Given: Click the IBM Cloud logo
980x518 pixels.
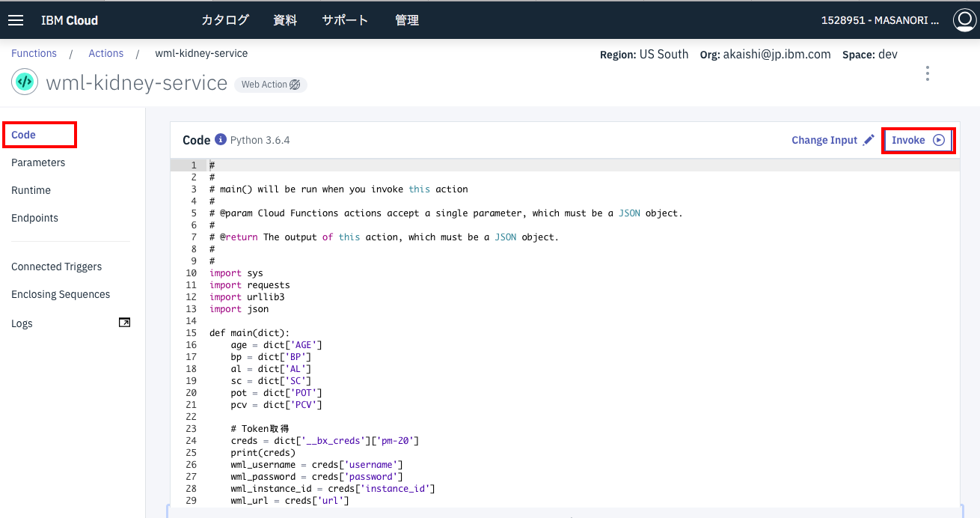Looking at the screenshot, I should [x=69, y=20].
